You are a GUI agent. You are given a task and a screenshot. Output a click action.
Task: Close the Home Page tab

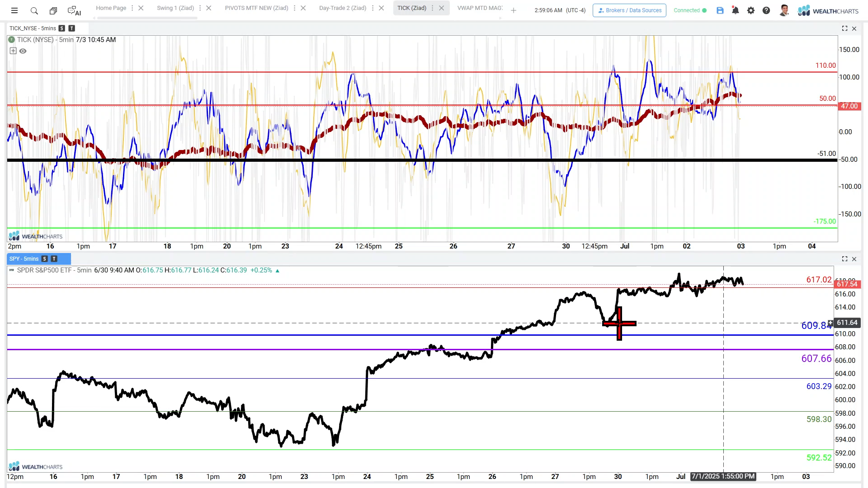pyautogui.click(x=141, y=8)
